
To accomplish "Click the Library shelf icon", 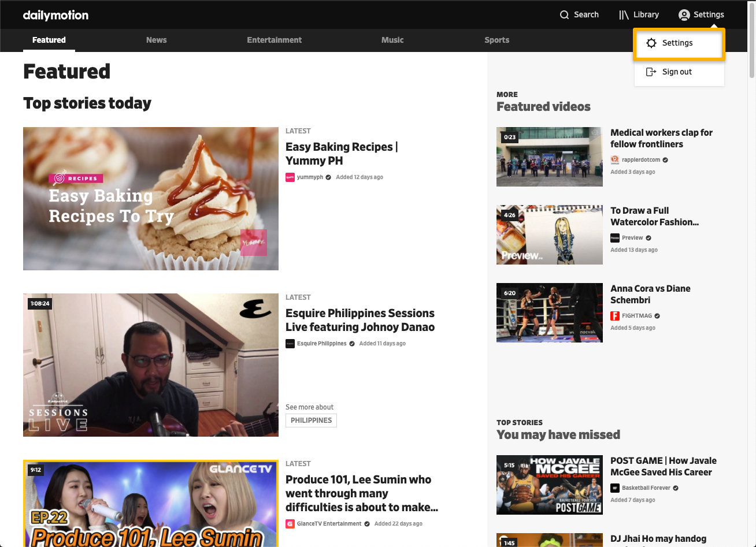I will point(624,15).
